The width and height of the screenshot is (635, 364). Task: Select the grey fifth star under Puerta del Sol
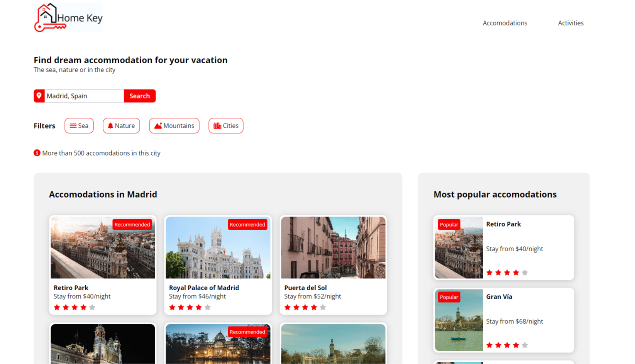[x=323, y=307]
